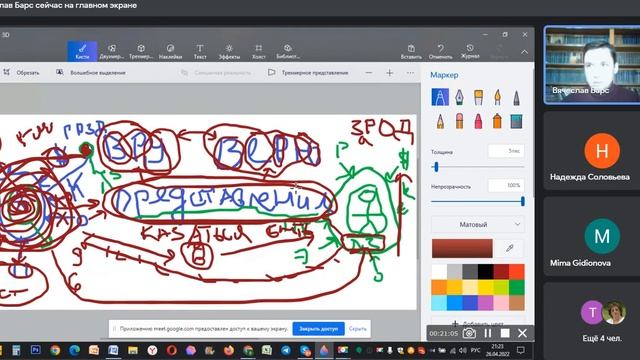This screenshot has width=640, height=360.
Task: Select the Pencil brush
Action: [440, 121]
